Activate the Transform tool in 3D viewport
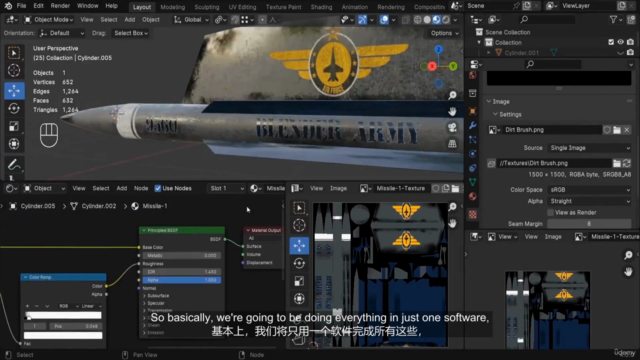 coord(14,144)
